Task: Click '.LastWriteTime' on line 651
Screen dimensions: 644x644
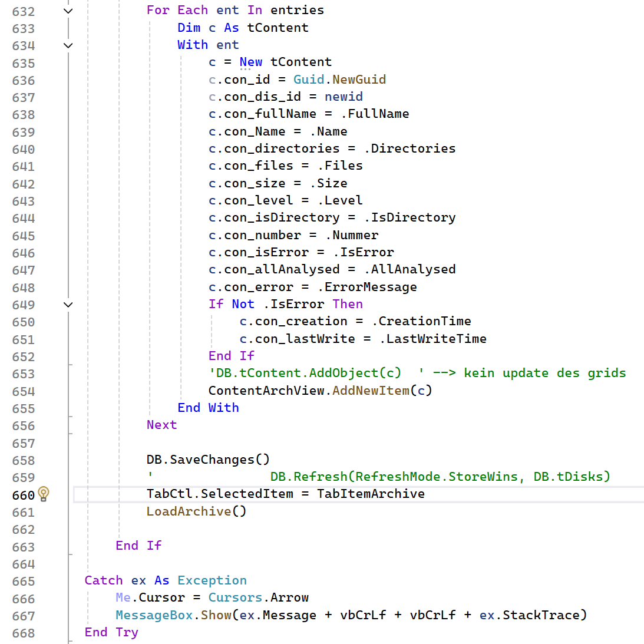Action: coord(432,339)
